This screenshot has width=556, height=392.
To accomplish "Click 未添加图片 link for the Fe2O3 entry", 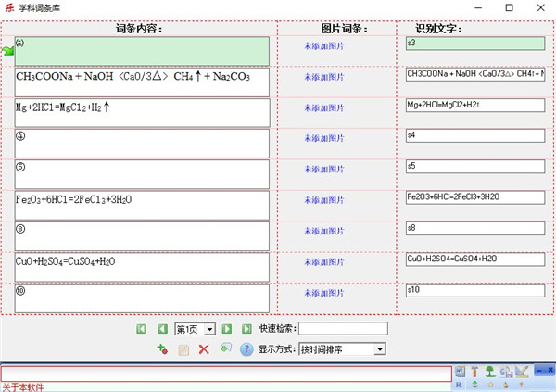I will pos(323,200).
